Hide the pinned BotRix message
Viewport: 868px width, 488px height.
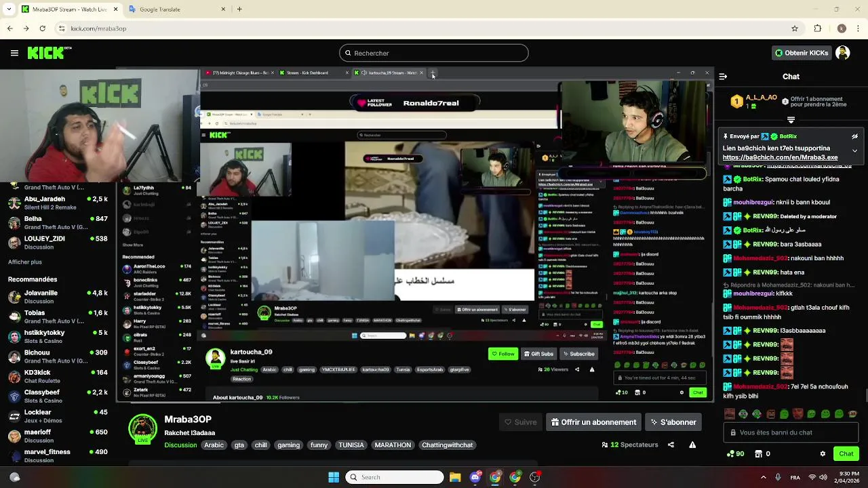(854, 136)
